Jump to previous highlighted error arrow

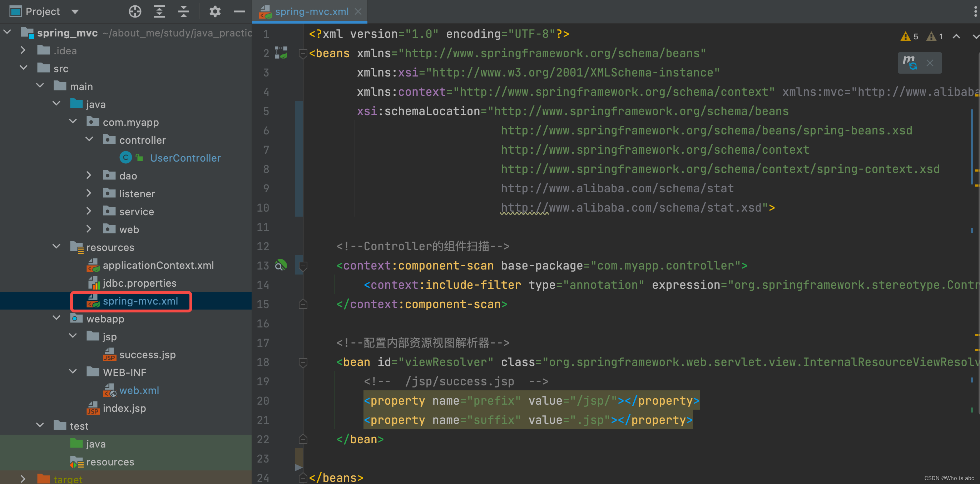tap(956, 36)
